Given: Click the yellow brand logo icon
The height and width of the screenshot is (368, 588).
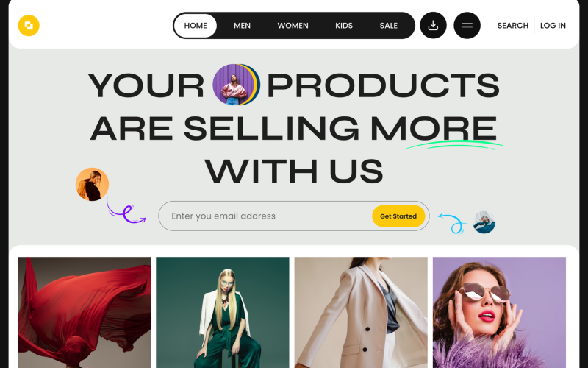Looking at the screenshot, I should click(29, 26).
